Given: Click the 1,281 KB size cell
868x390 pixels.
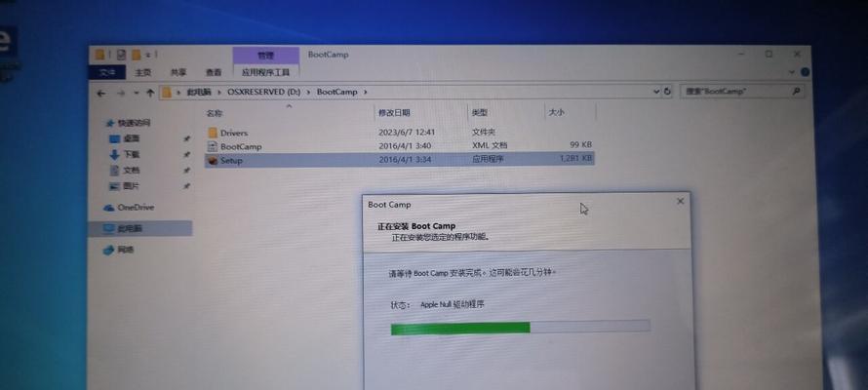Looking at the screenshot, I should click(575, 159).
